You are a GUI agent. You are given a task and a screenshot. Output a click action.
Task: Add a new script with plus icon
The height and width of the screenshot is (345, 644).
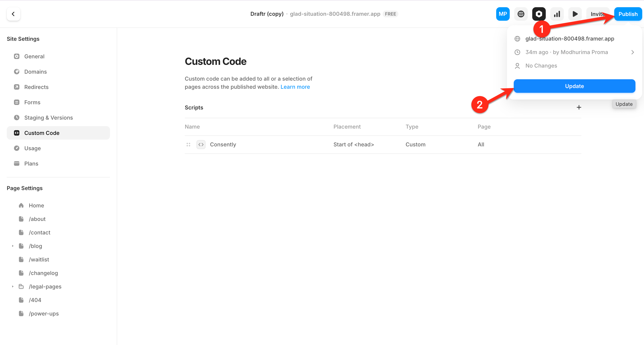[x=579, y=107]
